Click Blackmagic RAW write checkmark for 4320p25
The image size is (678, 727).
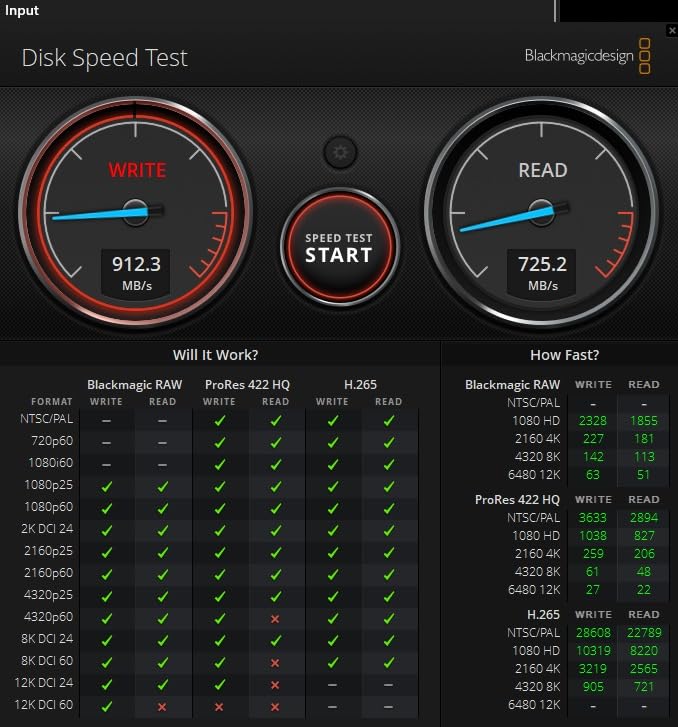pyautogui.click(x=107, y=596)
